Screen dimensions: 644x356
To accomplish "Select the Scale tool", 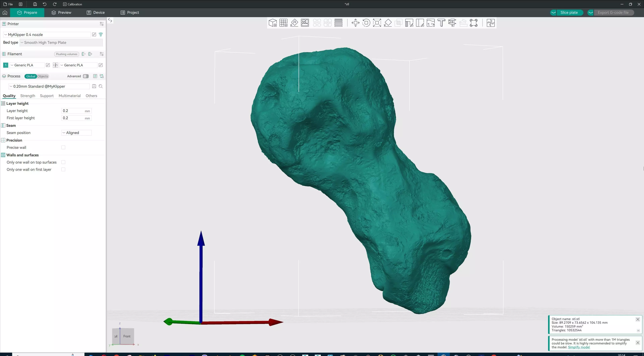I will pos(377,23).
